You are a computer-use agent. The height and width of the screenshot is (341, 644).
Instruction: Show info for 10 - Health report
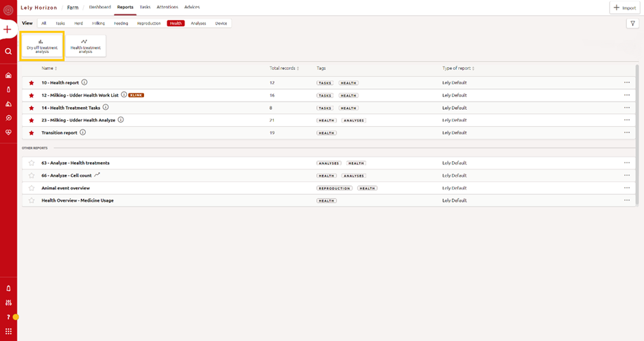84,82
